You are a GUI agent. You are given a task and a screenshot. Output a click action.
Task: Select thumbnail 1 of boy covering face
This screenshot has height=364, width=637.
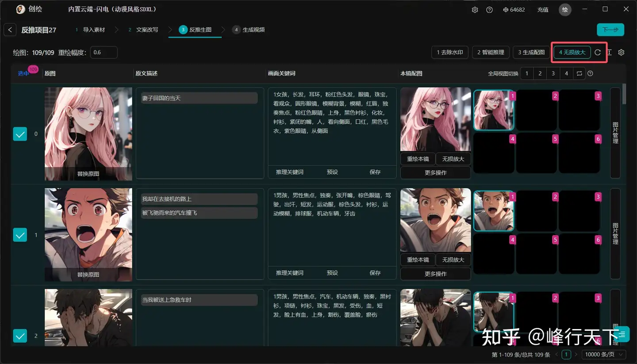(494, 312)
